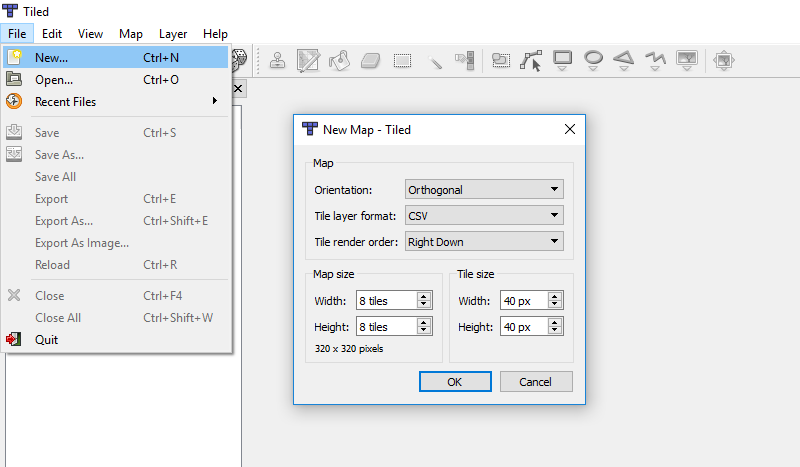
Task: Choose Close All in the File menu
Action: point(116,317)
